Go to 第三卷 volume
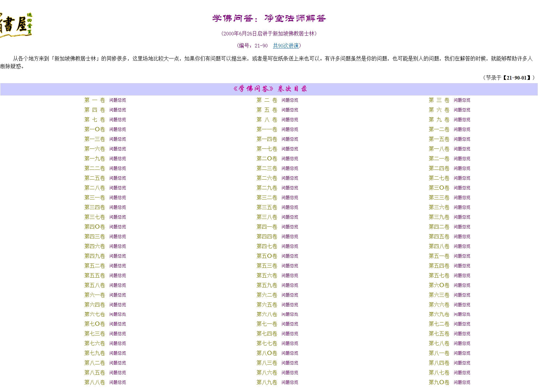The height and width of the screenshot is (392, 538). (439, 100)
